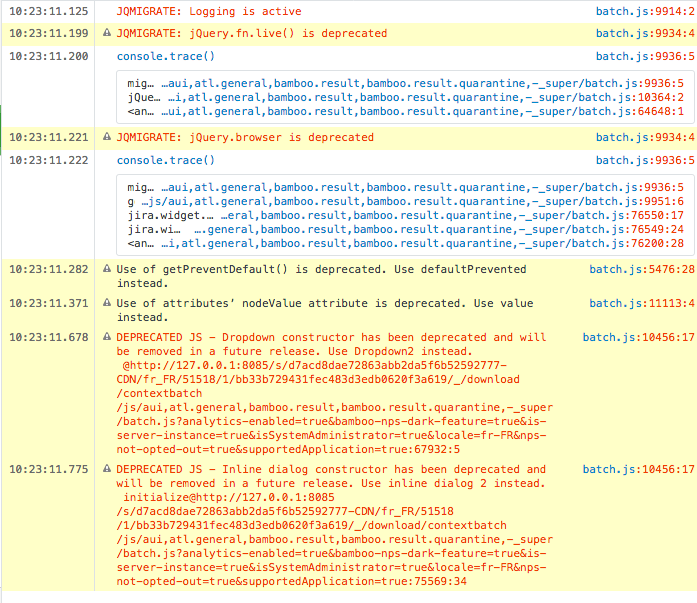This screenshot has width=697, height=603.
Task: Click timestamp 10:23:11.221
Action: click(49, 137)
